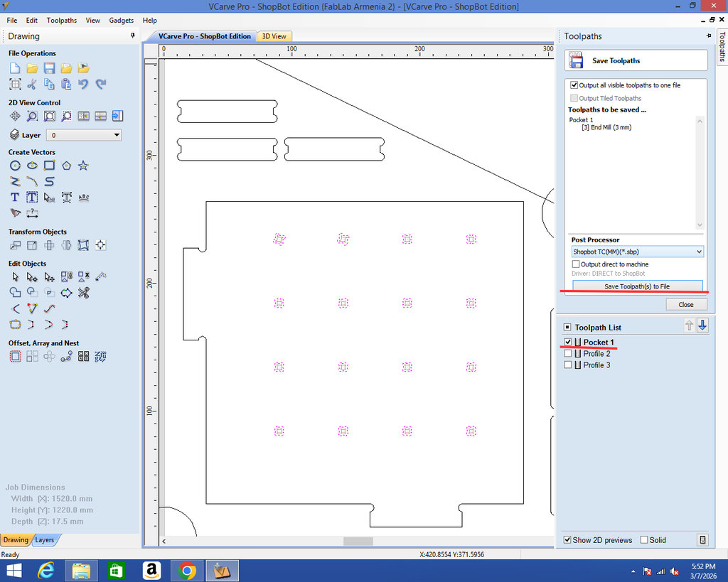Toggle the Toolpath List all-visibility checkbox

pos(567,327)
